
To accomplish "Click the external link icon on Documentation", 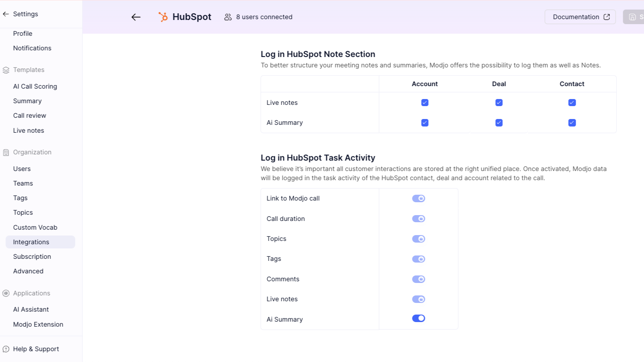I will point(606,17).
